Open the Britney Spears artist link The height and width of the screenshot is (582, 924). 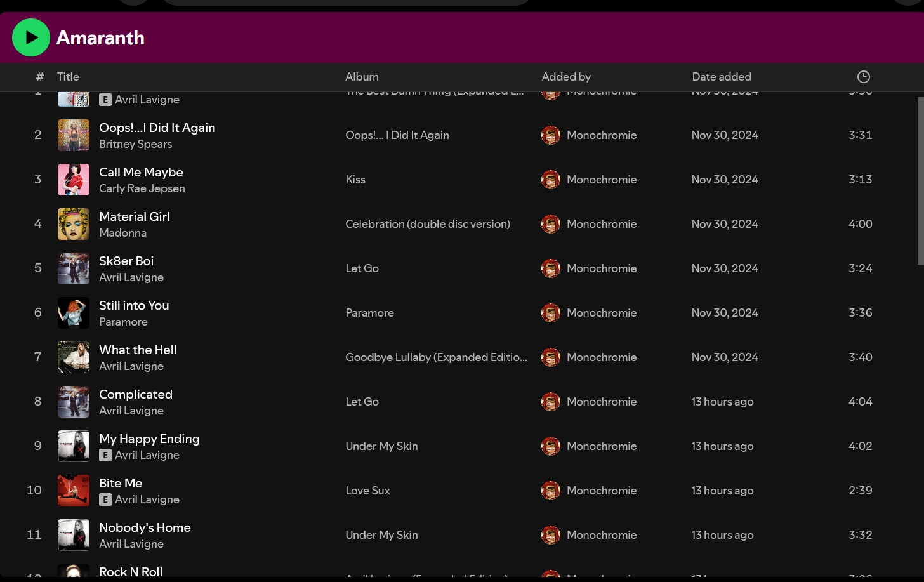(x=135, y=144)
